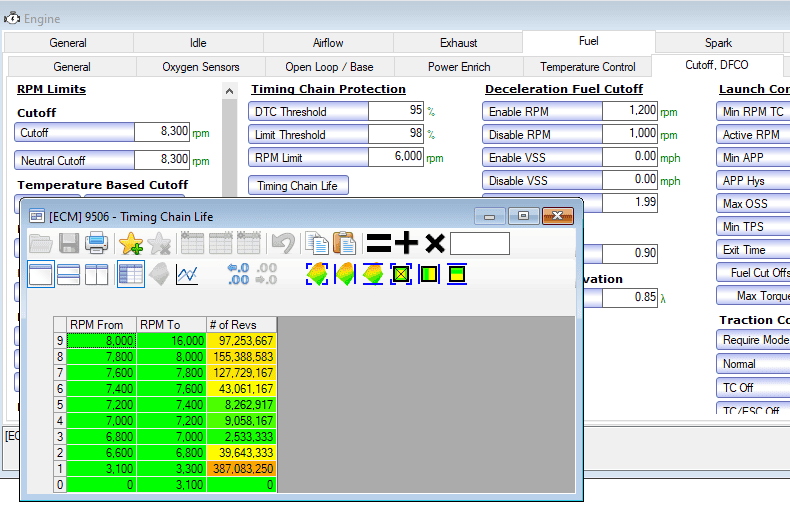Click the decrease decimal places icon
This screenshot has width=790, height=507.
click(x=266, y=275)
